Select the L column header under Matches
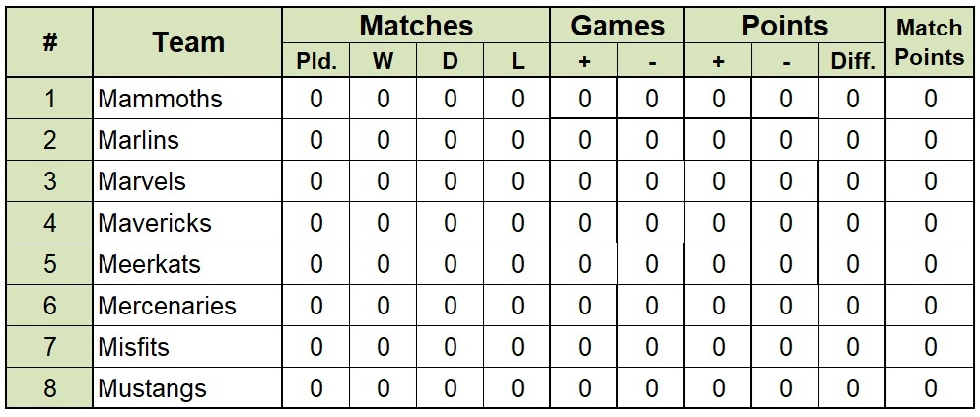The width and height of the screenshot is (980, 417). [517, 61]
